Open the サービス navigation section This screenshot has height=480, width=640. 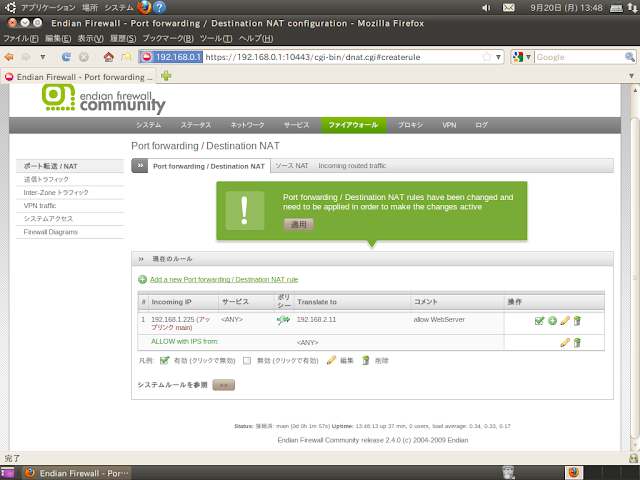tap(297, 125)
